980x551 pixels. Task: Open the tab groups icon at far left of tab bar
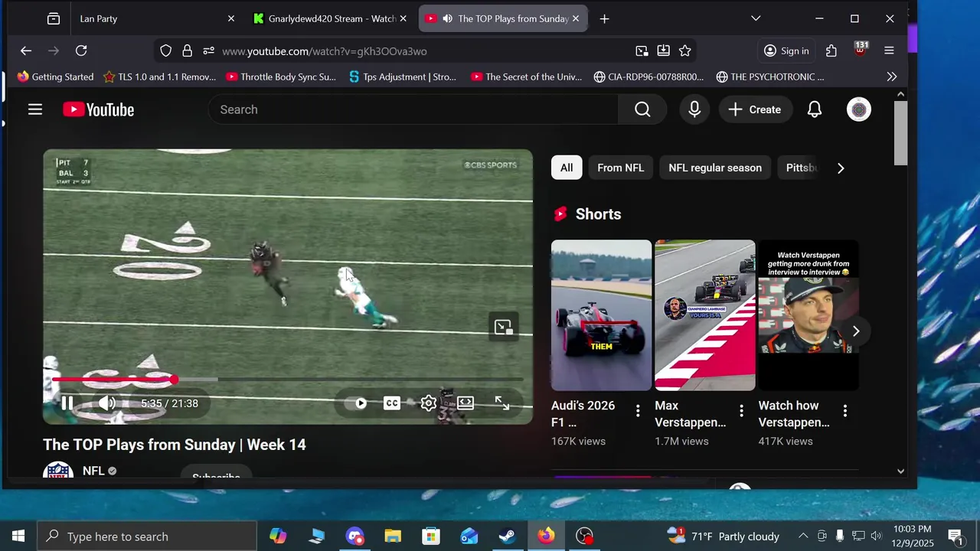tap(54, 18)
